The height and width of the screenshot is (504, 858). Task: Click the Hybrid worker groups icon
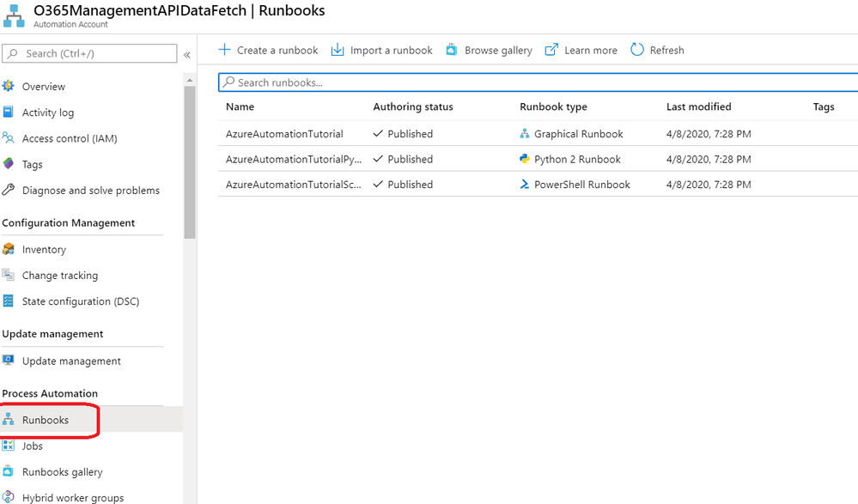click(9, 497)
